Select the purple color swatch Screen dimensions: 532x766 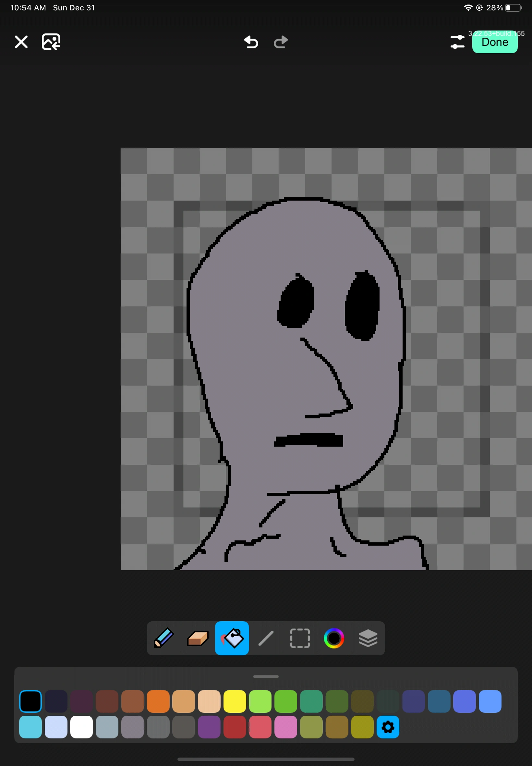[x=209, y=727]
